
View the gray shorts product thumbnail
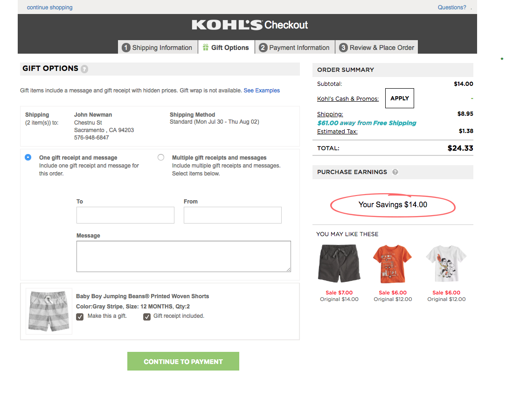click(49, 311)
